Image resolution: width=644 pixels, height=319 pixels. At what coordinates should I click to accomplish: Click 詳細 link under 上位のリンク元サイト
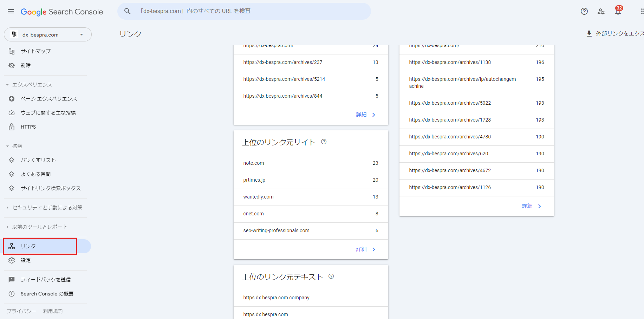tap(365, 249)
